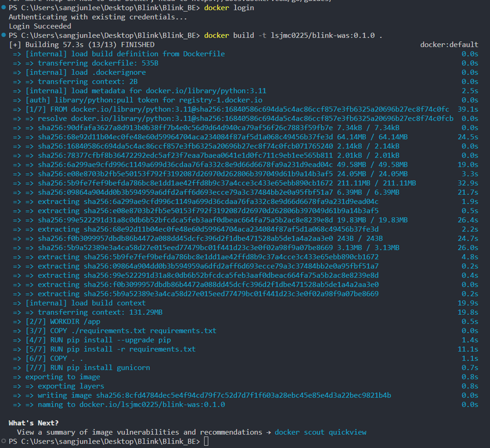Click the hollow circle beside the empty prompt
The image size is (490, 448).
pos(4,441)
